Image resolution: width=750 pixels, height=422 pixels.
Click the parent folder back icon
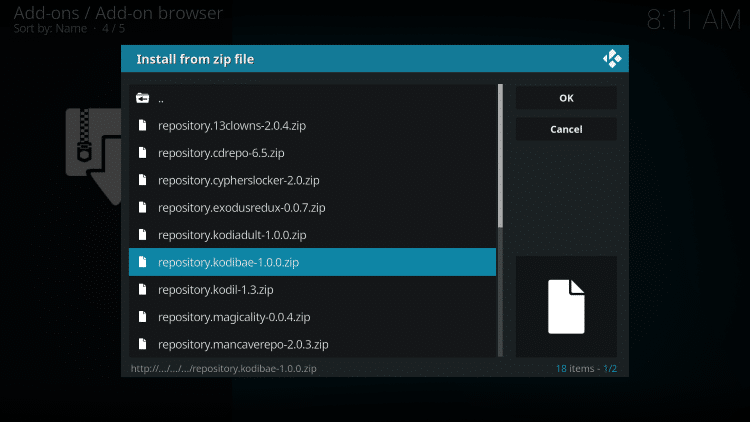tap(142, 98)
